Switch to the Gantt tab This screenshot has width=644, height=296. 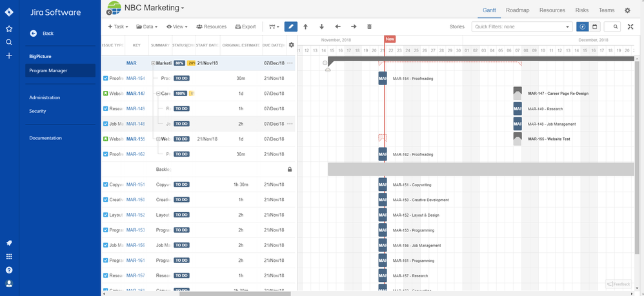[489, 10]
